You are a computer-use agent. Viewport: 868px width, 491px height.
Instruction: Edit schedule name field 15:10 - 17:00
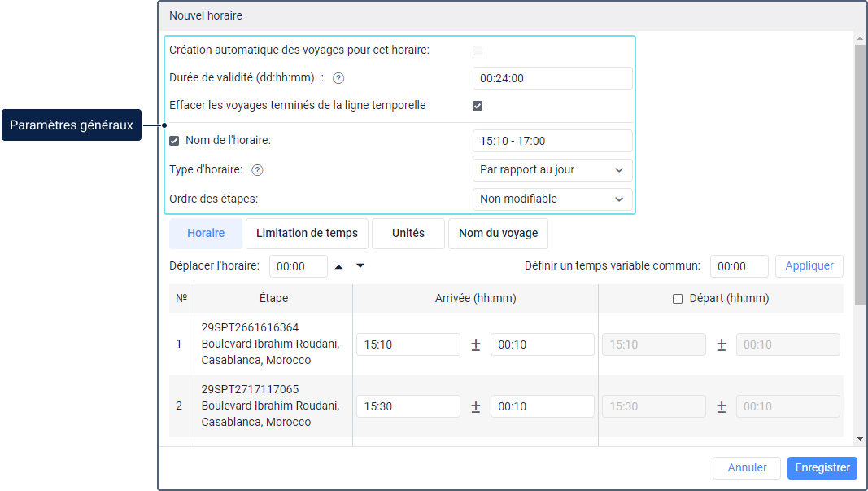click(552, 141)
